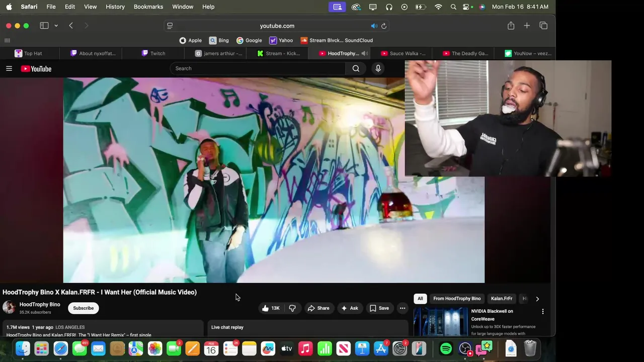This screenshot has height=362, width=644.
Task: Open Wi-Fi status menu
Action: [438, 7]
